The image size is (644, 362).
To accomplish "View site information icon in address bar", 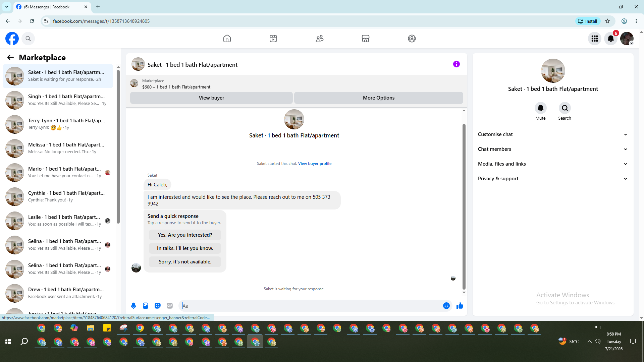I will 46,21.
